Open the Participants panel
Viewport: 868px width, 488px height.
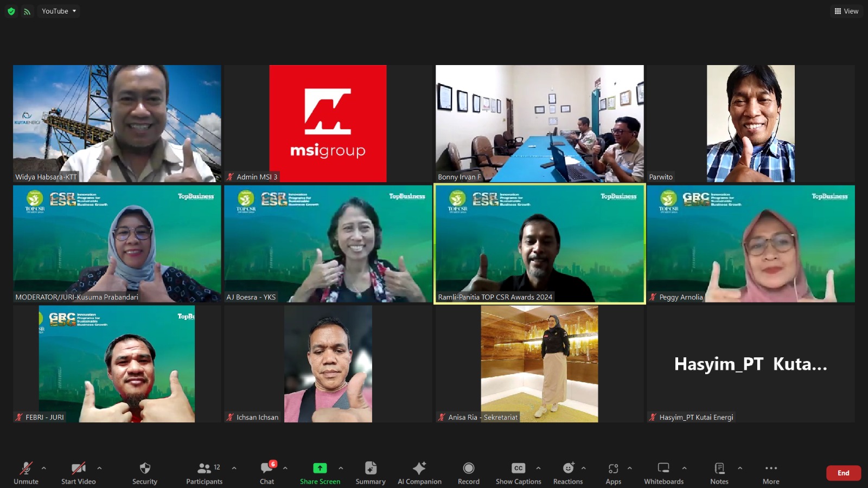coord(205,473)
